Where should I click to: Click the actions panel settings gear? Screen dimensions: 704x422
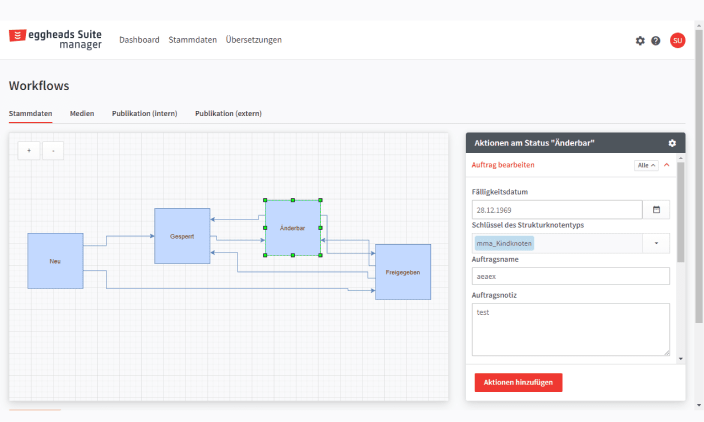672,143
